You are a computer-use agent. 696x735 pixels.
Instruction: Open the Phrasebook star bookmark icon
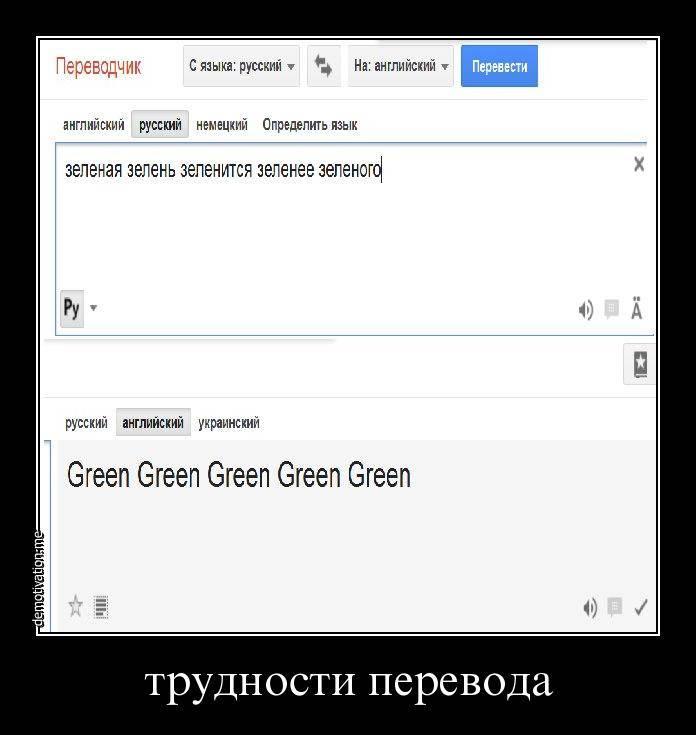(x=640, y=364)
